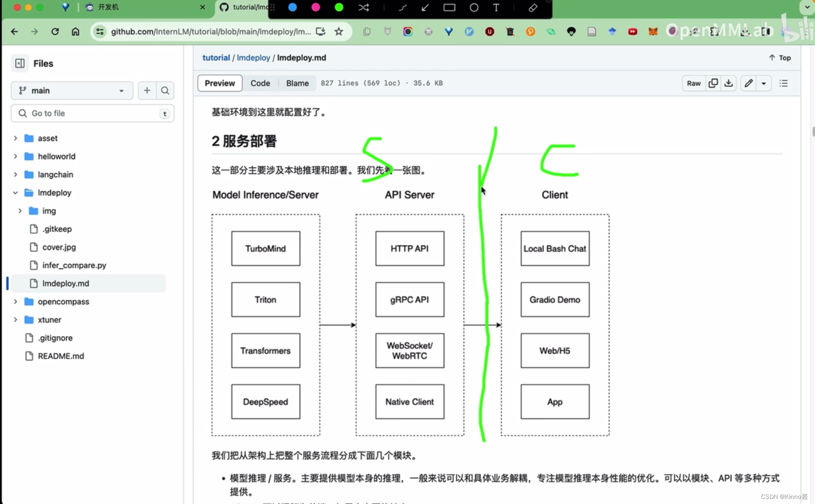Expand the img subfolder
This screenshot has height=504, width=815.
pos(20,211)
